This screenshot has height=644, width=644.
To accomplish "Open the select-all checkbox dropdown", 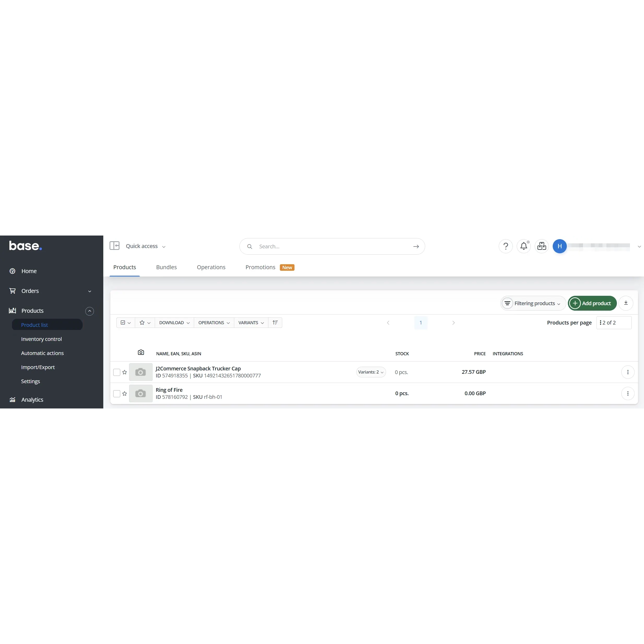I will coord(126,322).
